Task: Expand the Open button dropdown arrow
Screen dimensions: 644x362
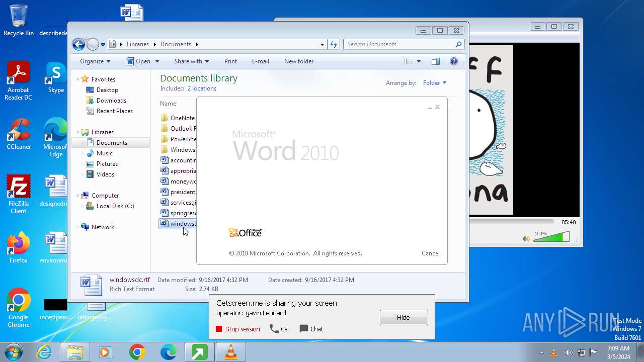Action: pos(157,61)
